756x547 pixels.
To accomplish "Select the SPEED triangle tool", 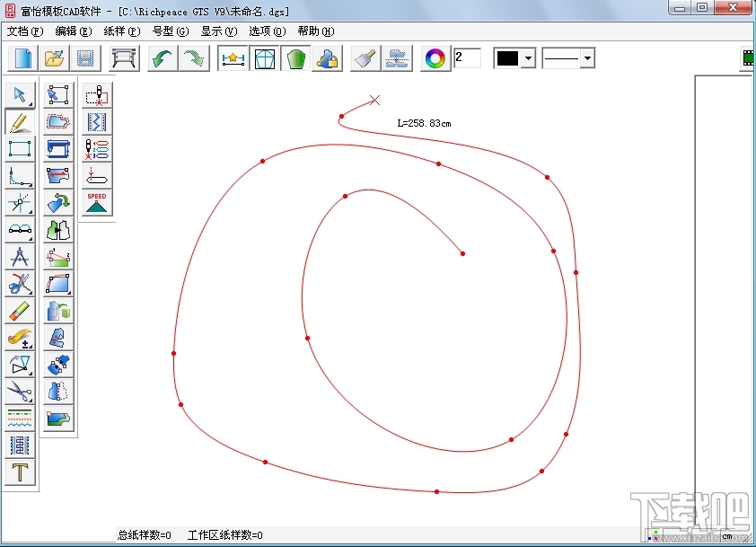I will coord(97,203).
